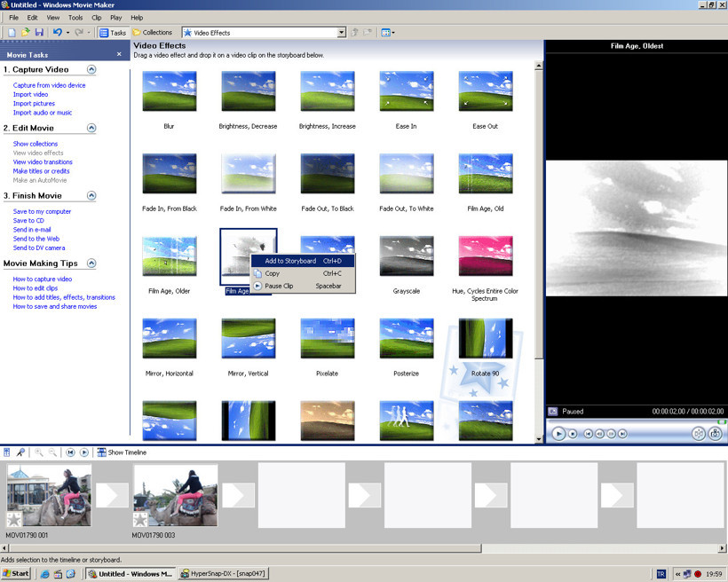
Task: Collapse the Capture Video section
Action: 91,69
